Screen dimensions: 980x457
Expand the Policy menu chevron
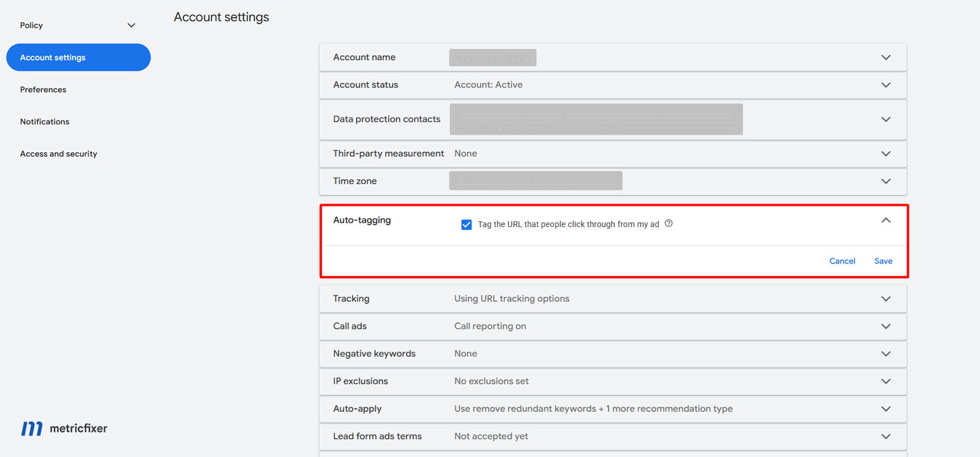pos(131,25)
